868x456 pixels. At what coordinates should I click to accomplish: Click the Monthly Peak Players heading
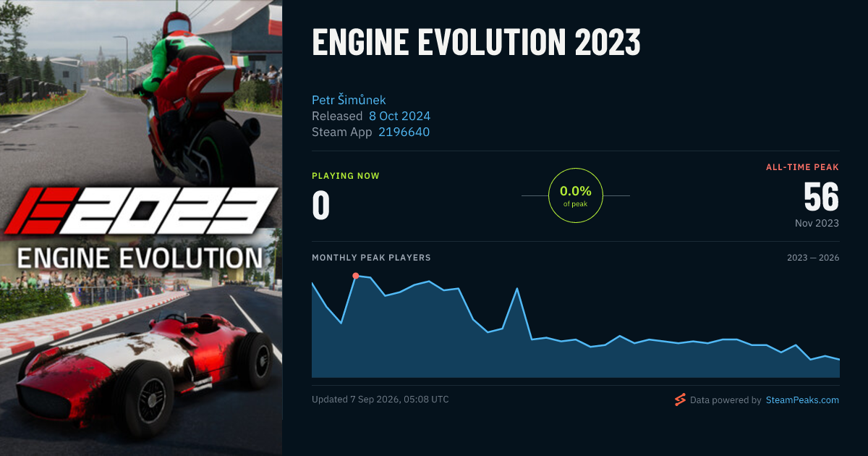371,258
